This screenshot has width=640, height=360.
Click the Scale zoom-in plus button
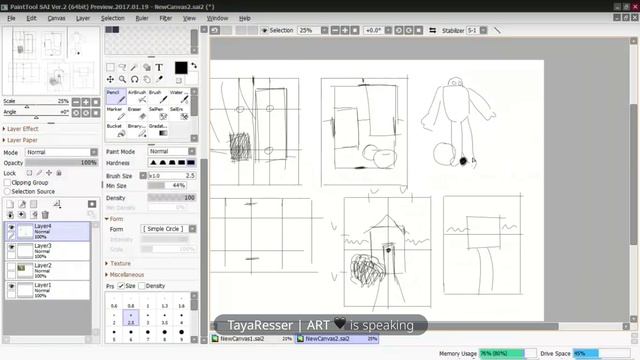86,102
